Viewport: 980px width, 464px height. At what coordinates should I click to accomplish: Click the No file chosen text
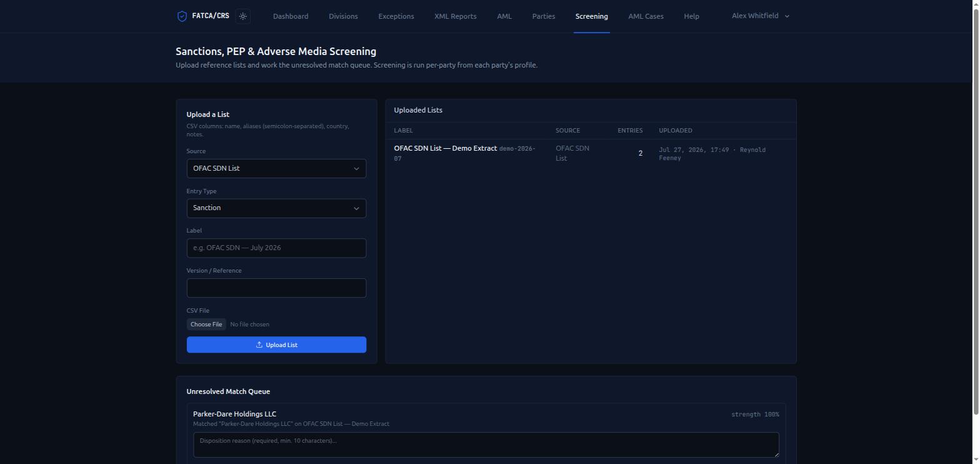click(249, 324)
